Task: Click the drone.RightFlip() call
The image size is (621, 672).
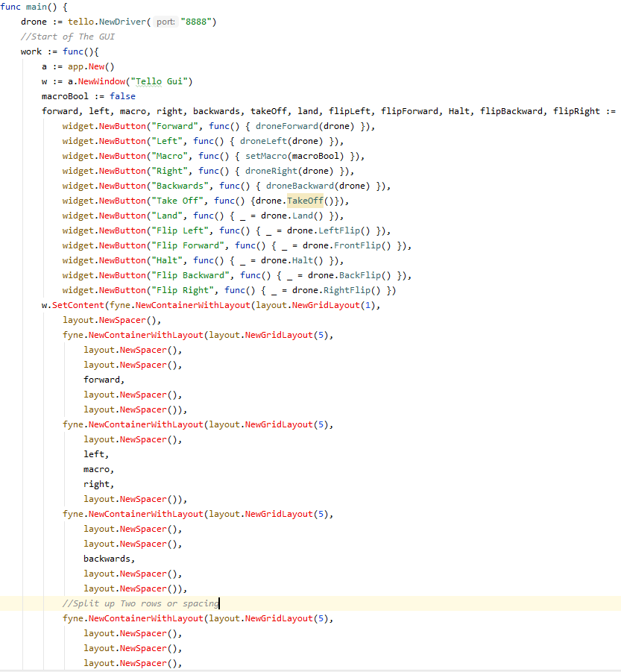Action: pos(336,291)
